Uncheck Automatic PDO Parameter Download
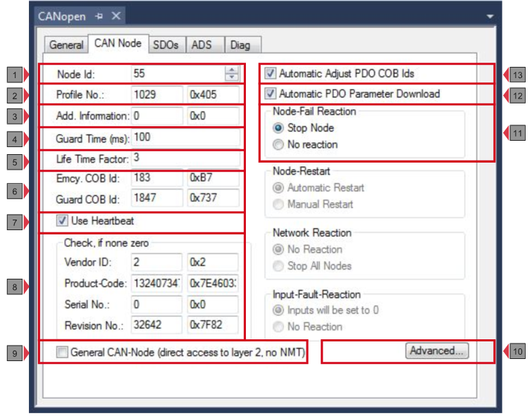The image size is (532, 416). coord(271,94)
